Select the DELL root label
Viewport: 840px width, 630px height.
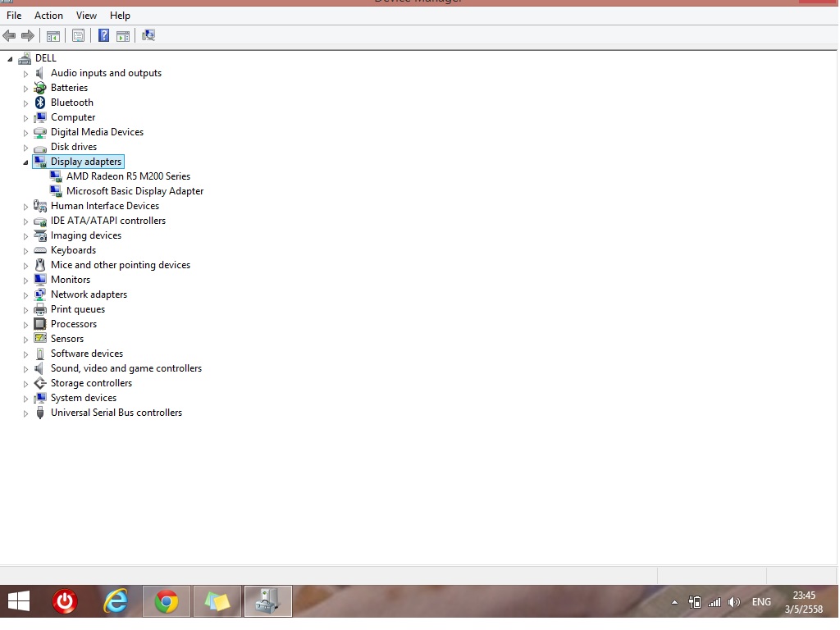46,58
